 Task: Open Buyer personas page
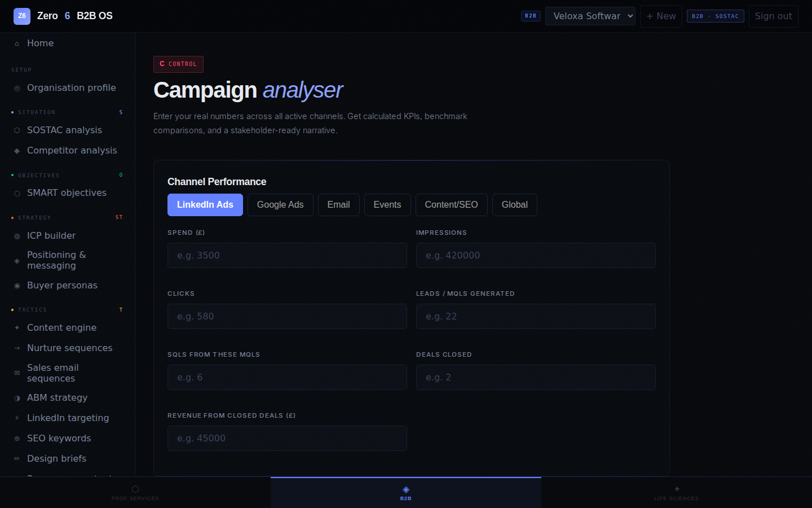(x=68, y=286)
